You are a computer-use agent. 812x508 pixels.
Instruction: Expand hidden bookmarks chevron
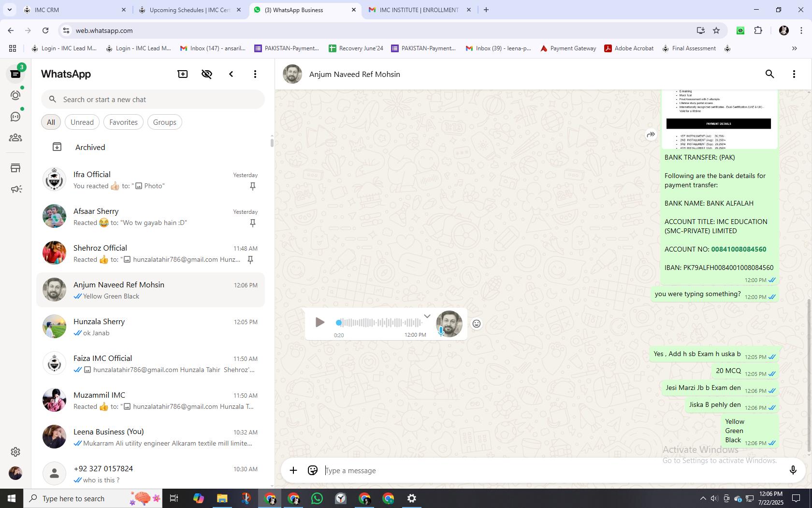(x=794, y=48)
